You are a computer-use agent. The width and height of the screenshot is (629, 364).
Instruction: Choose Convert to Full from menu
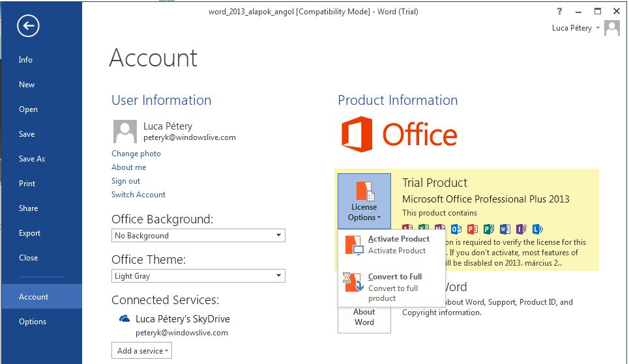coord(392,287)
